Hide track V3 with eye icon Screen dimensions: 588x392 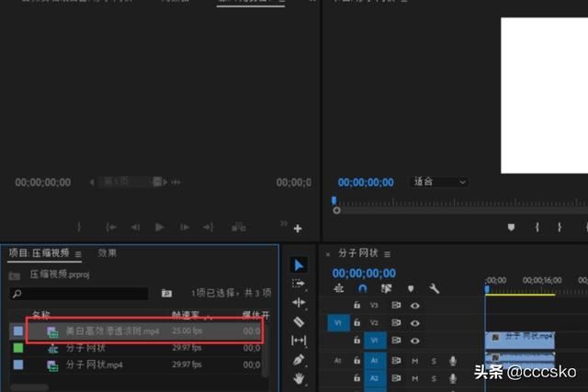(x=414, y=306)
